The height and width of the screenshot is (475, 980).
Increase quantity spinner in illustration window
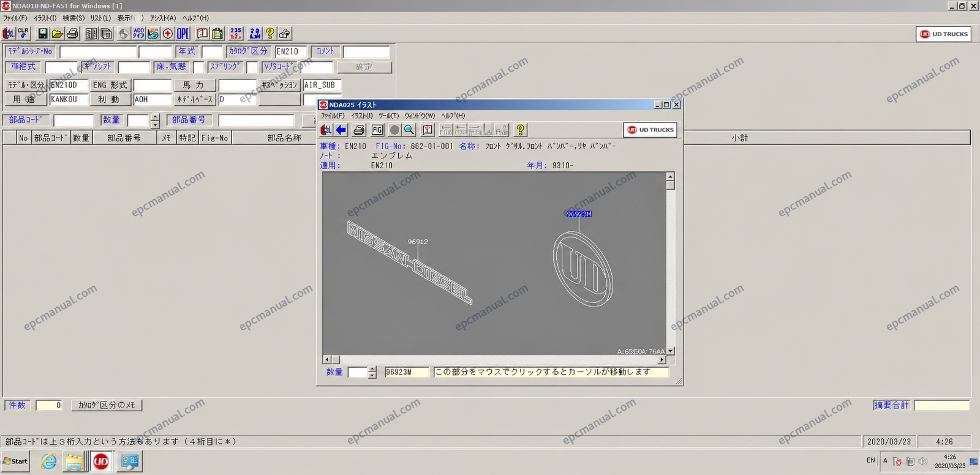click(372, 369)
